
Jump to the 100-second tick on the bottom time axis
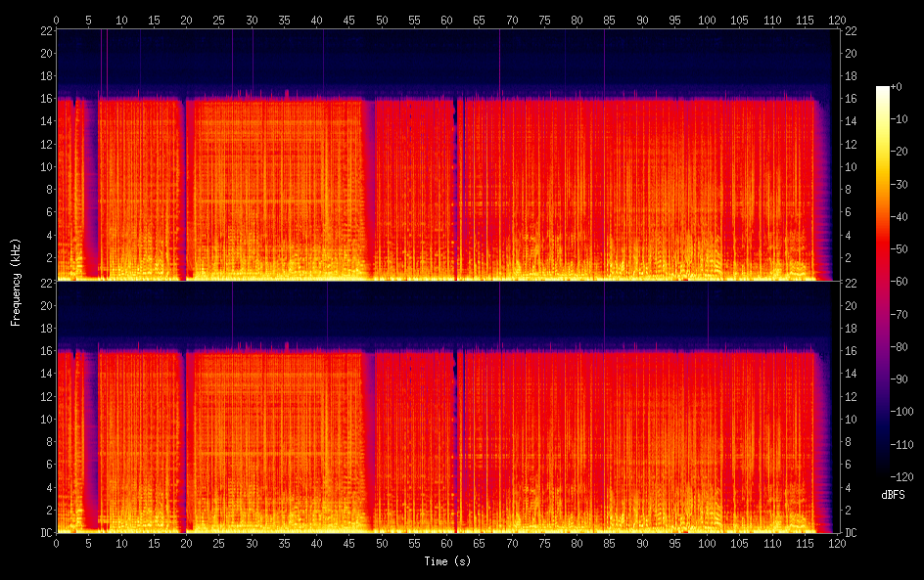(707, 543)
